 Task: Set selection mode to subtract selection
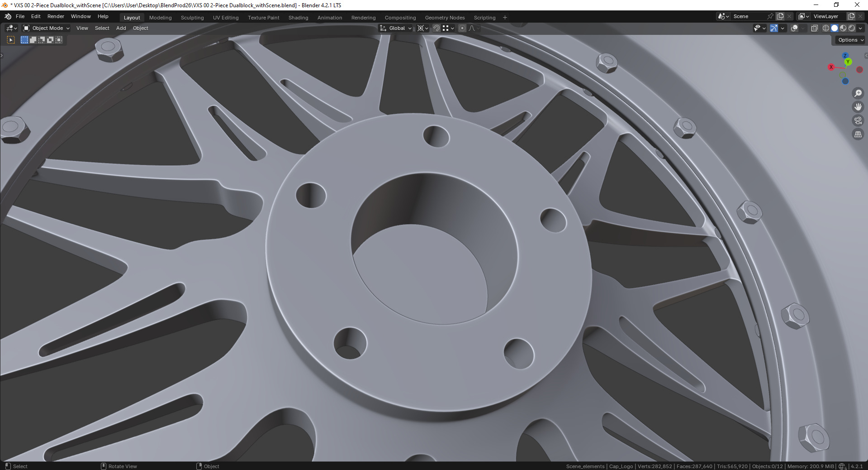42,40
